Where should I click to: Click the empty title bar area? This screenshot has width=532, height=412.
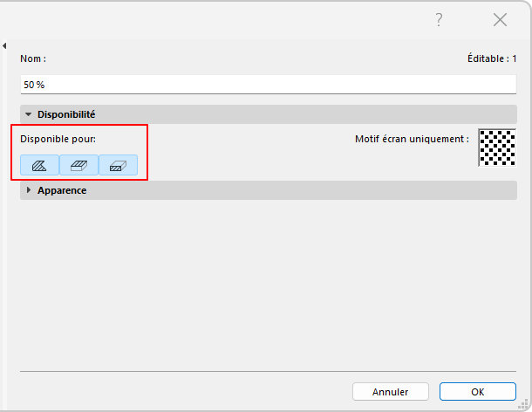(218, 20)
